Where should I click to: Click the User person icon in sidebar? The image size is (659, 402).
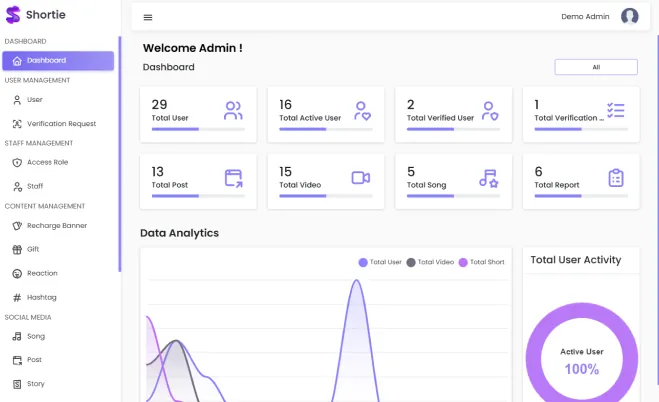tap(17, 100)
